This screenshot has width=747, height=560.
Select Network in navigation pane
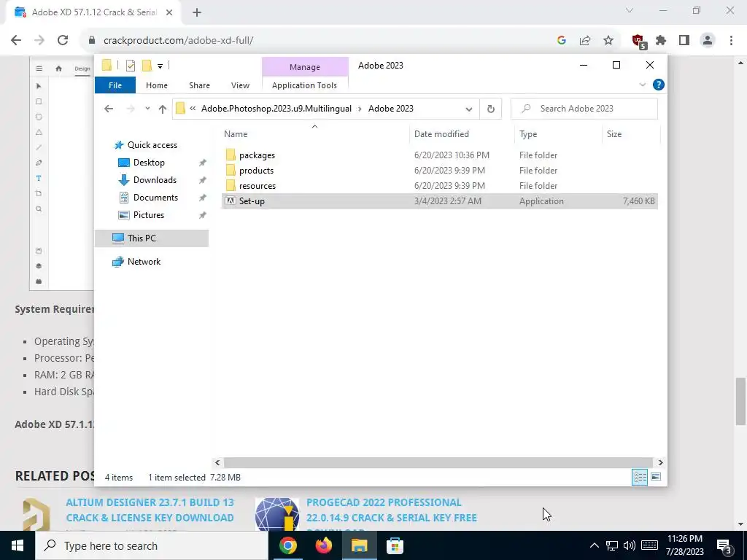point(144,262)
